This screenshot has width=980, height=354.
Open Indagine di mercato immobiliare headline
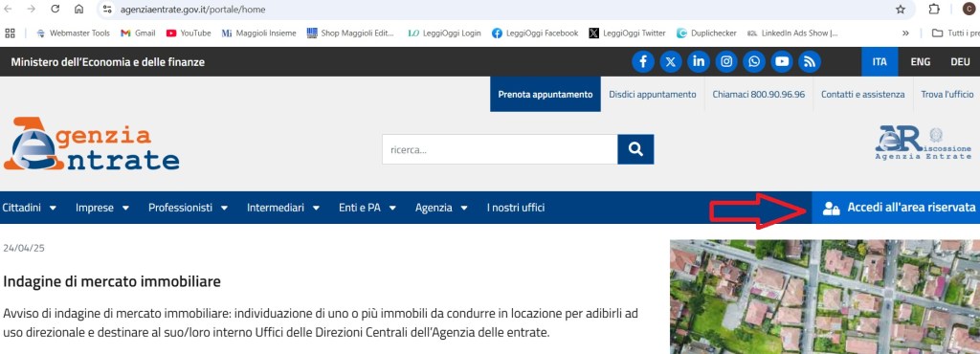112,281
